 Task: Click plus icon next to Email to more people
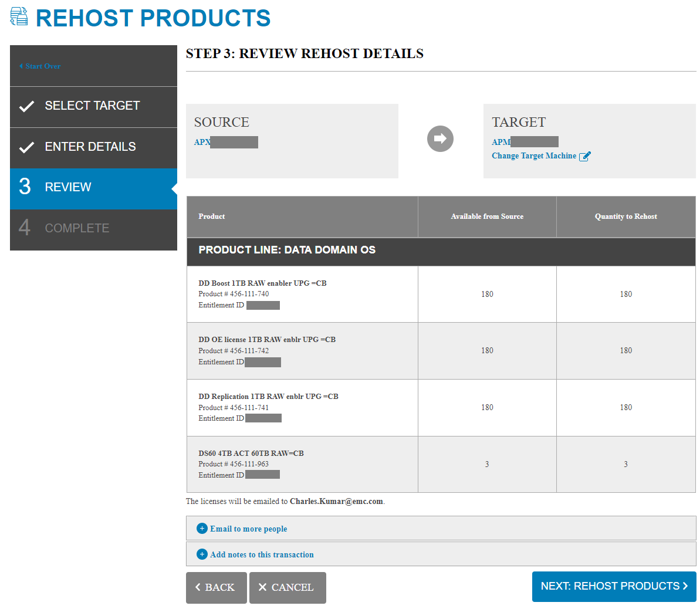pyautogui.click(x=202, y=529)
